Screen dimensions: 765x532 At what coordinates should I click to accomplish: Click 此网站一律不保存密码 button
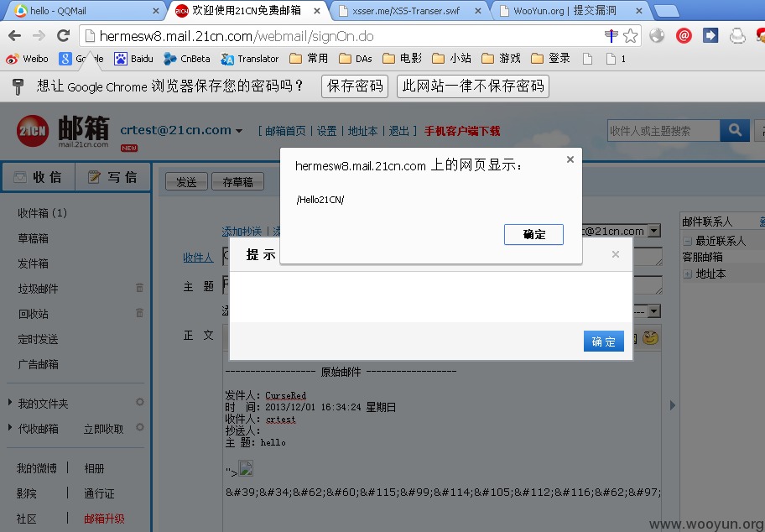473,86
